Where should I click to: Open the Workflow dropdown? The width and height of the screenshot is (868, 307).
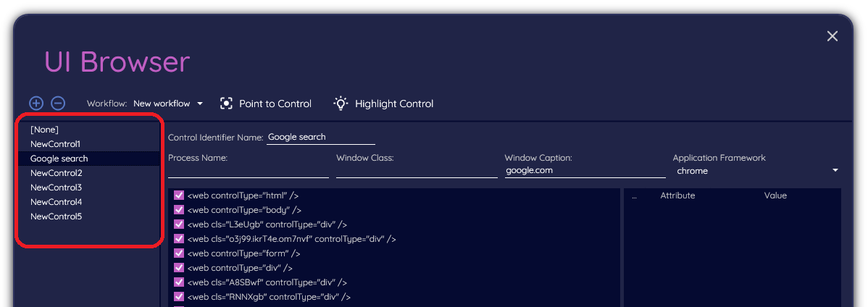pos(168,104)
